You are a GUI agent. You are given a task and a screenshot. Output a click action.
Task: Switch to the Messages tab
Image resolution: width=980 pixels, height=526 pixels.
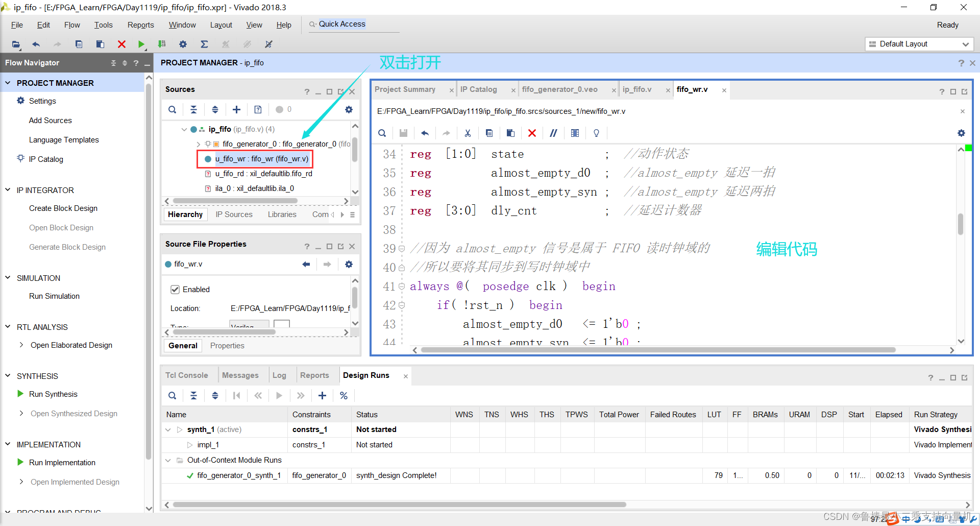click(x=240, y=375)
